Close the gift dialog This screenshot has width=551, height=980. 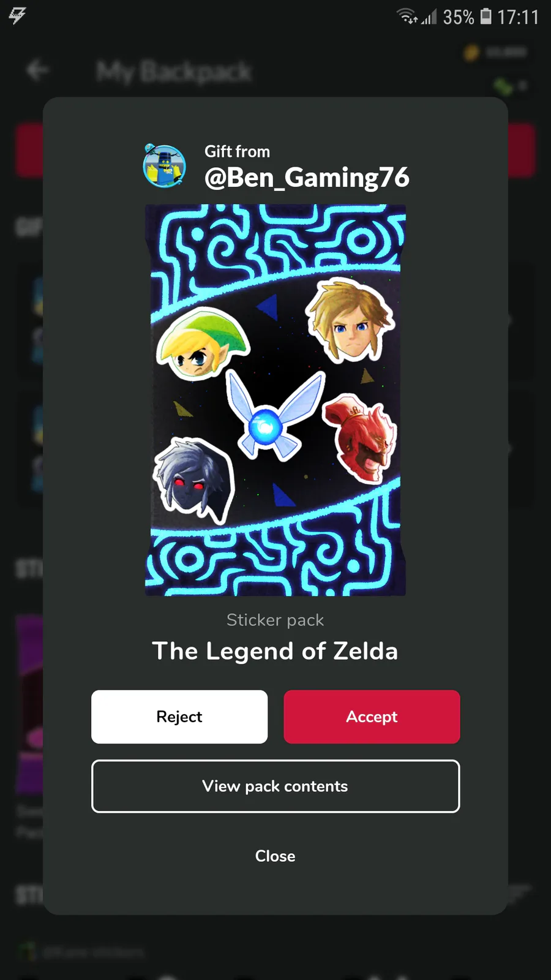coord(275,856)
